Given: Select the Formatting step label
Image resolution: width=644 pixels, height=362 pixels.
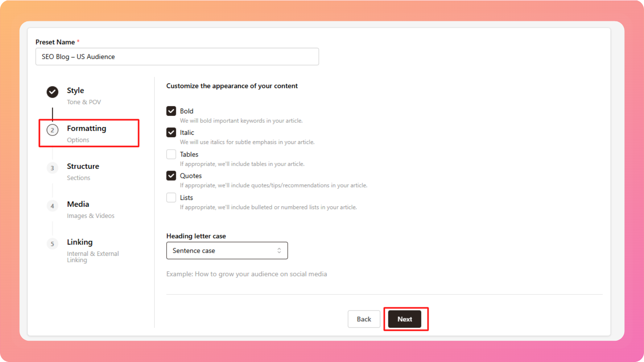Looking at the screenshot, I should [x=87, y=128].
